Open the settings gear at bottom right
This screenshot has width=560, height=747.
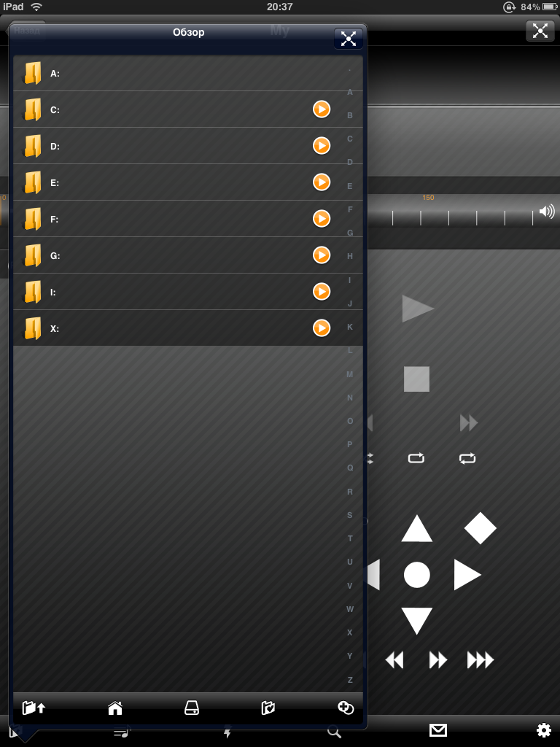[x=544, y=730]
